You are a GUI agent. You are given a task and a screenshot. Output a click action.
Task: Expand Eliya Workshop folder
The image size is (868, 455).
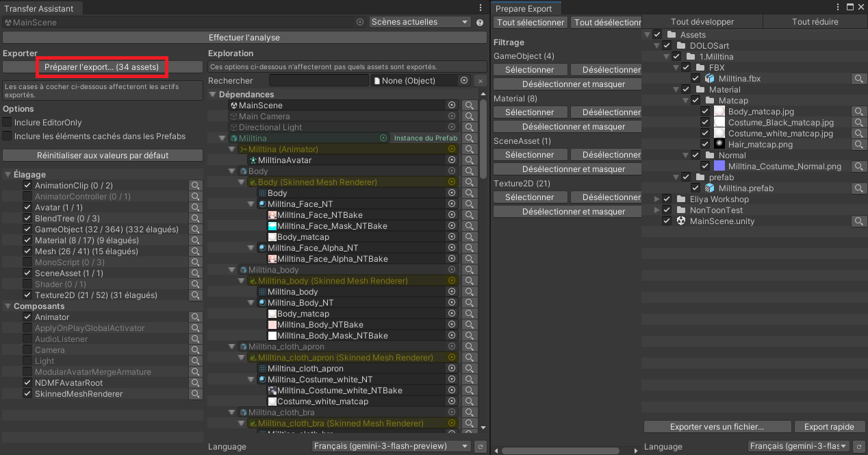657,199
